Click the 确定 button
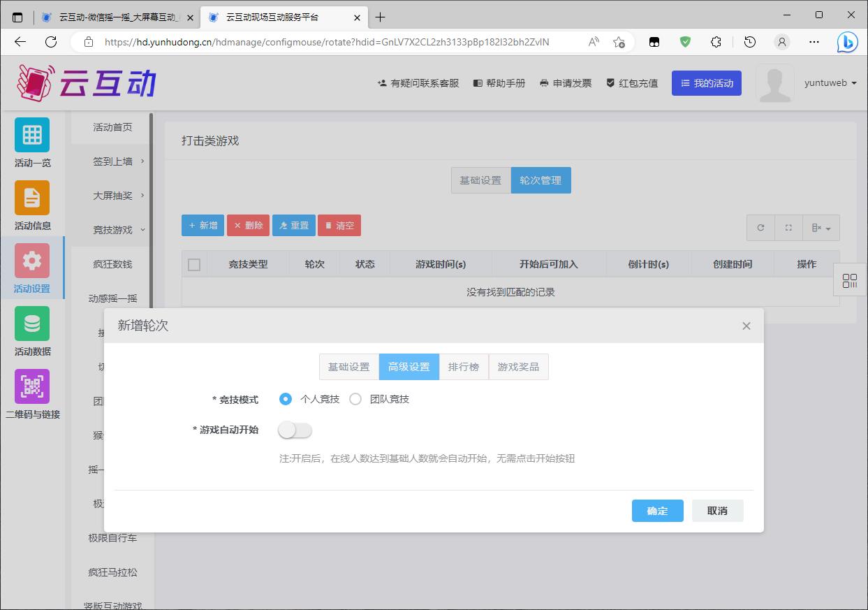 (x=657, y=511)
